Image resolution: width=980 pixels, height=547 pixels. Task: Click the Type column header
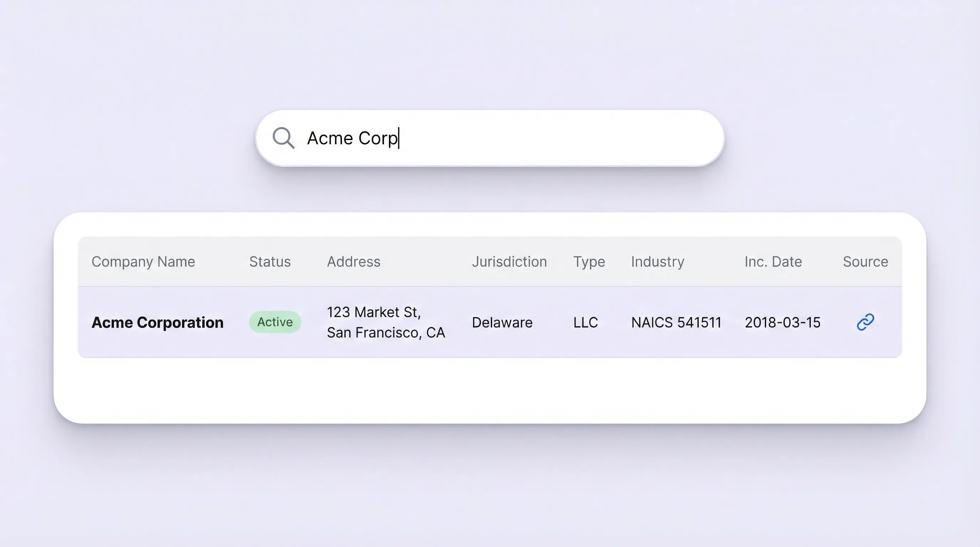(589, 262)
